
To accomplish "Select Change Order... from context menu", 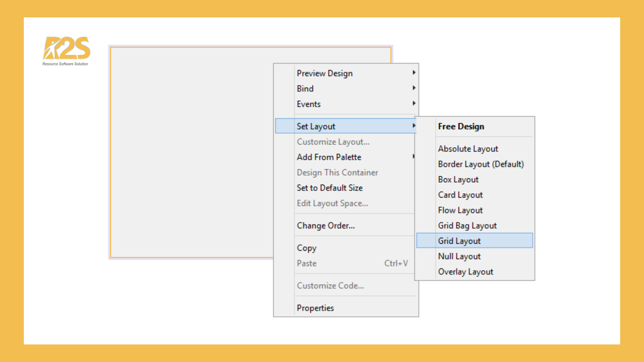I will [326, 226].
